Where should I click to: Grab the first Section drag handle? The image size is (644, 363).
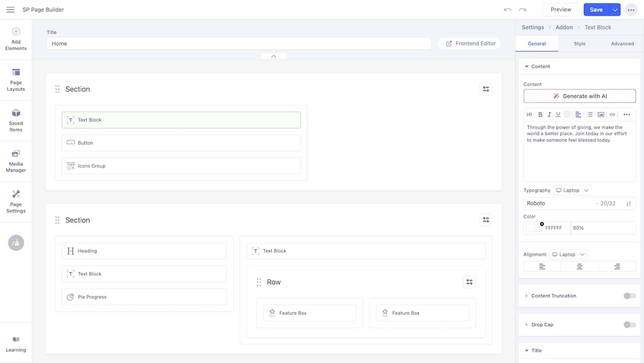tap(57, 89)
